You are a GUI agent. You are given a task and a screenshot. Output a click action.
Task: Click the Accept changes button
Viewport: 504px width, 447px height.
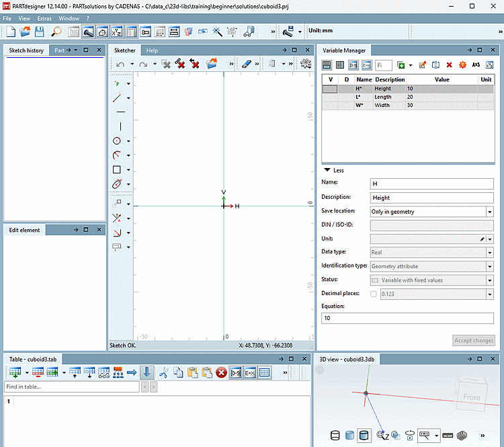coord(474,340)
